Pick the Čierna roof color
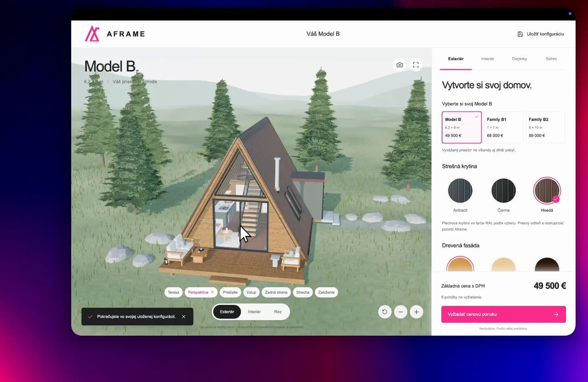Image resolution: width=588 pixels, height=382 pixels. pos(503,191)
